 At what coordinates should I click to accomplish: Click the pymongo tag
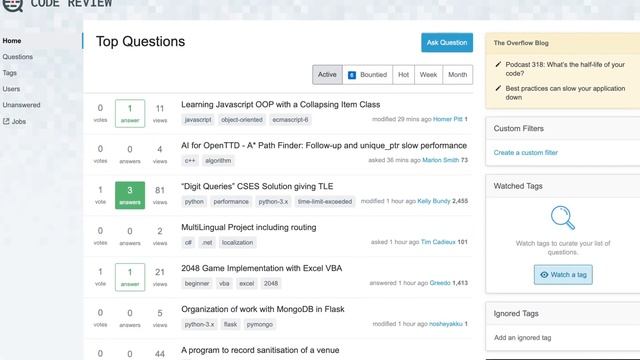point(260,324)
